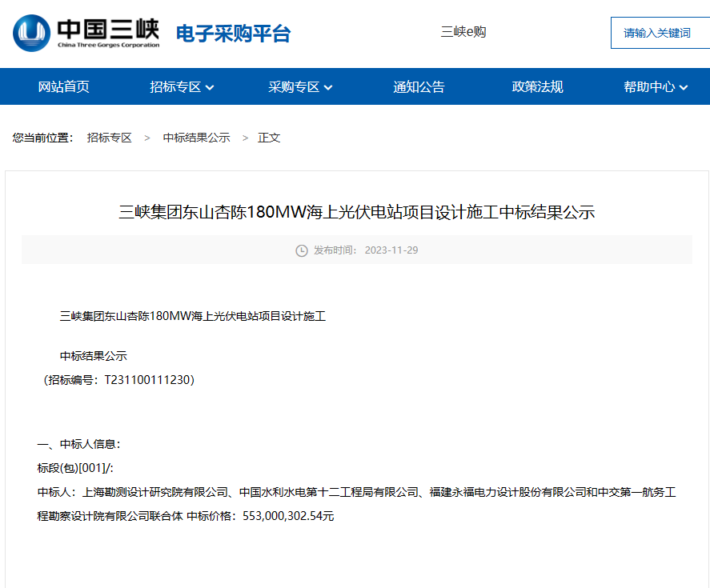Click the publish date 2023-11-29
The height and width of the screenshot is (588, 710).
pyautogui.click(x=391, y=250)
